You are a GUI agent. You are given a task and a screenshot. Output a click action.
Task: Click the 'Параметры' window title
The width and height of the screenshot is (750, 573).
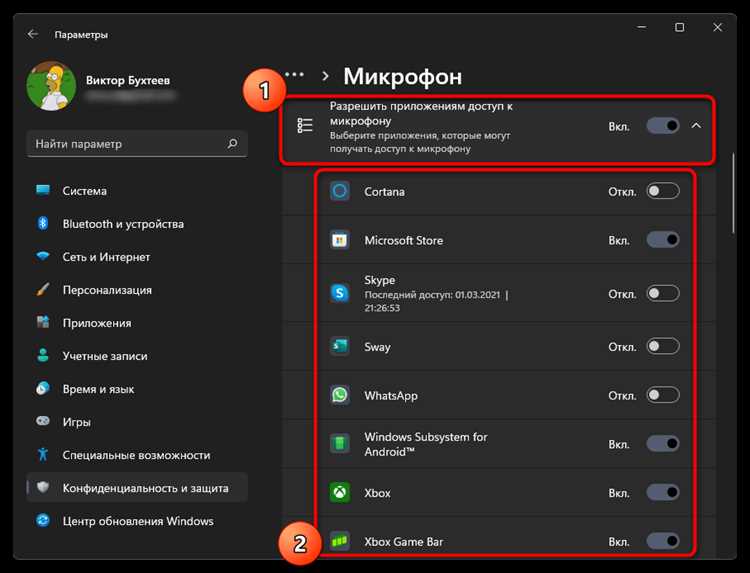81,34
